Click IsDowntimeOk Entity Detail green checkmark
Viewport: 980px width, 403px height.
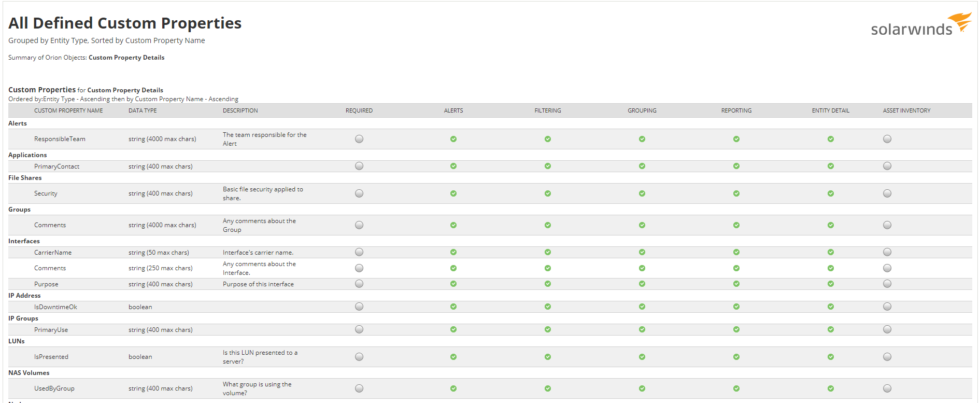831,307
